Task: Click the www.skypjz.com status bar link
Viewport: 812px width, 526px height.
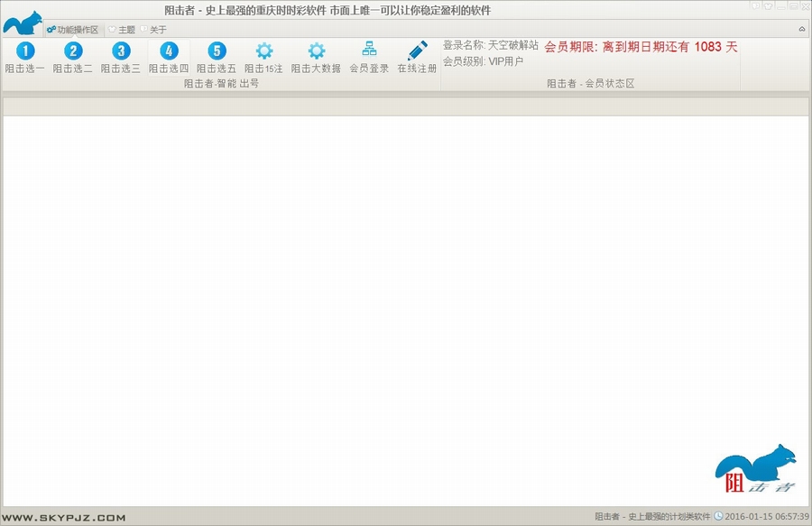Action: click(x=63, y=517)
